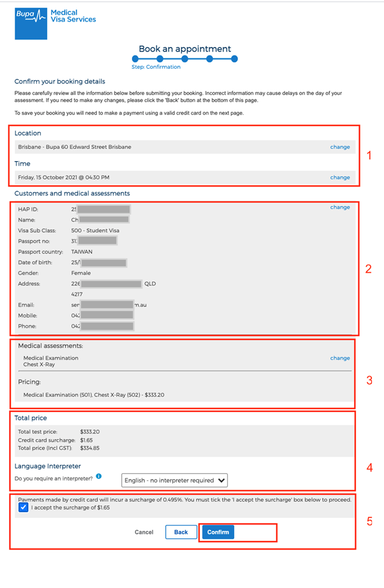Screen dimensions: 384x588
Task: Click the Medical Examination pricing line
Action: 93,395
